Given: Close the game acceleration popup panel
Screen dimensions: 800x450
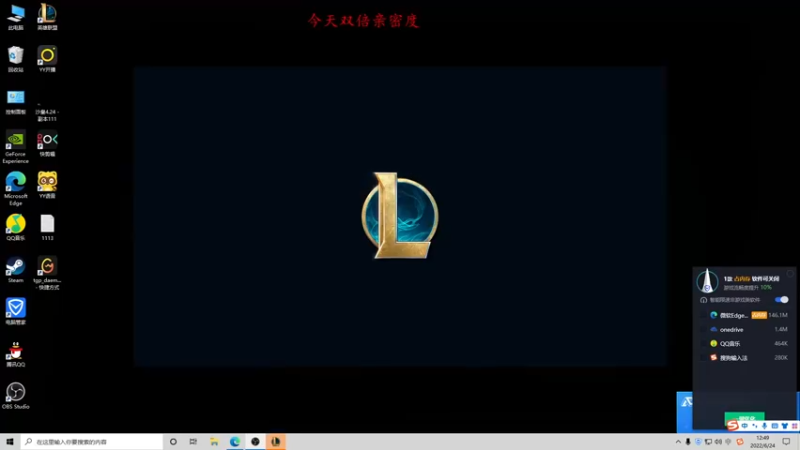Looking at the screenshot, I should coord(790,274).
